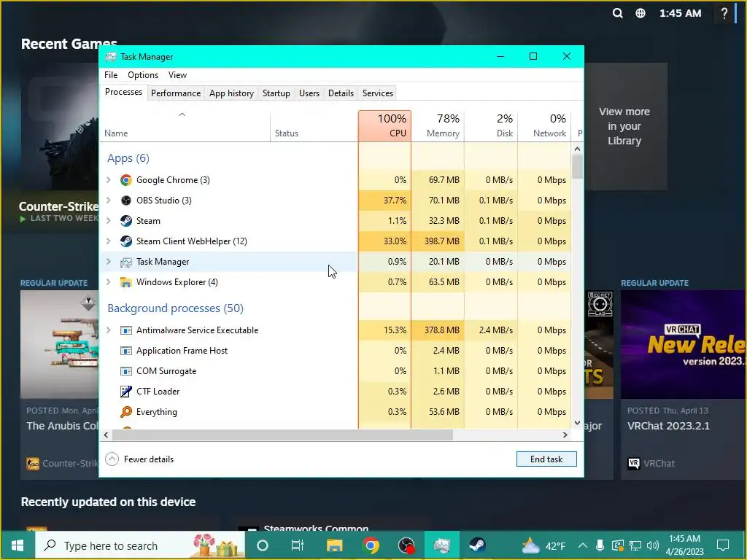747x560 pixels.
Task: Click the Windows taskbar search box
Action: tap(140, 545)
